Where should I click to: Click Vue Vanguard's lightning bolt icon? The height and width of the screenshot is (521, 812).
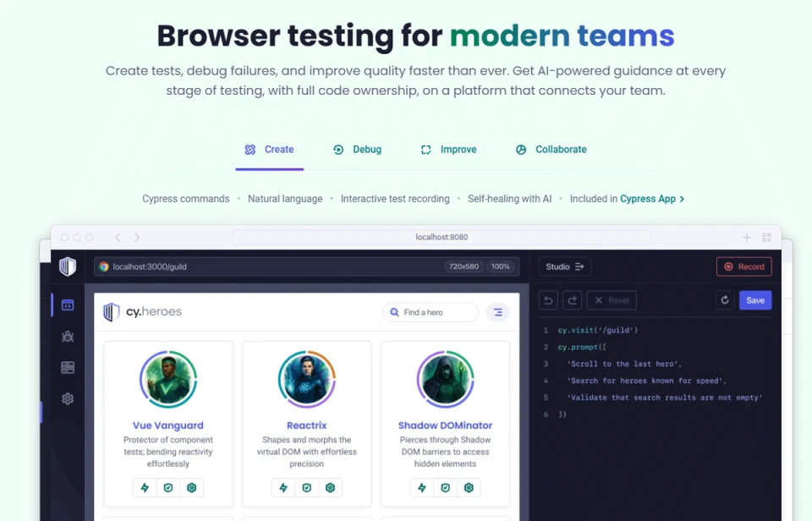click(145, 488)
